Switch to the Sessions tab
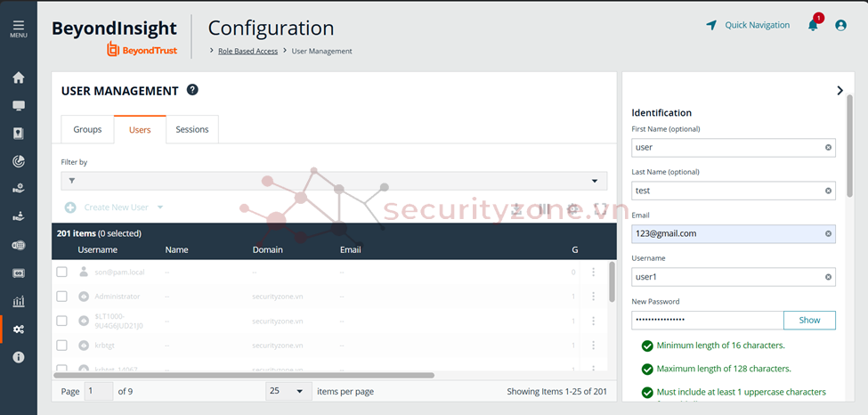This screenshot has width=868, height=415. coord(191,130)
